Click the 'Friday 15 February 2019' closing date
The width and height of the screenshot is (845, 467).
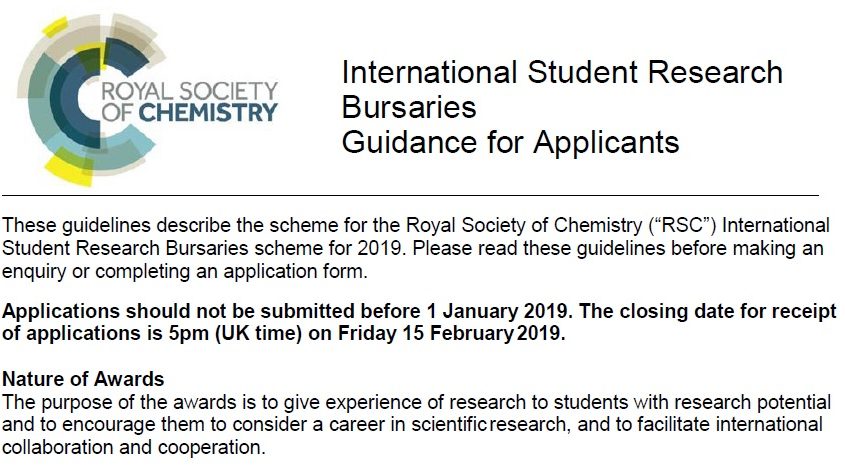[452, 333]
